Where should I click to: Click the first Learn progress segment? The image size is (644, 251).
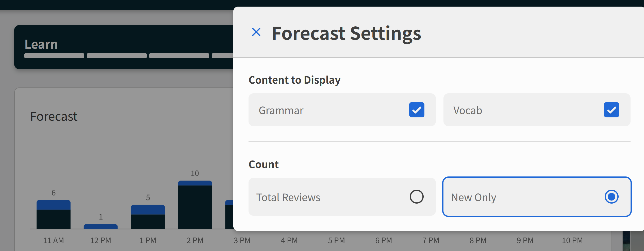click(54, 56)
